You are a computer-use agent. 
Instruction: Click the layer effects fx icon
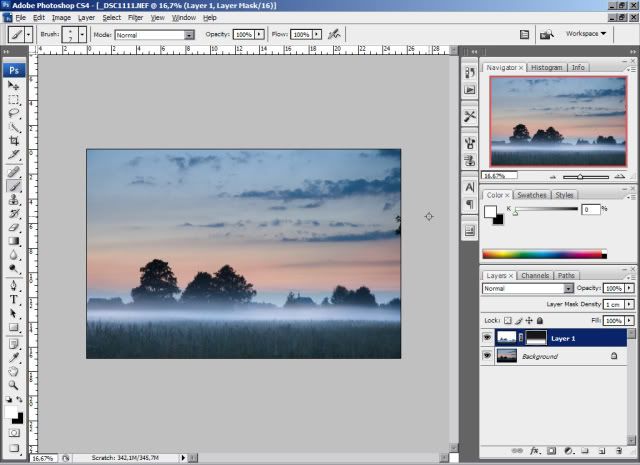click(535, 451)
